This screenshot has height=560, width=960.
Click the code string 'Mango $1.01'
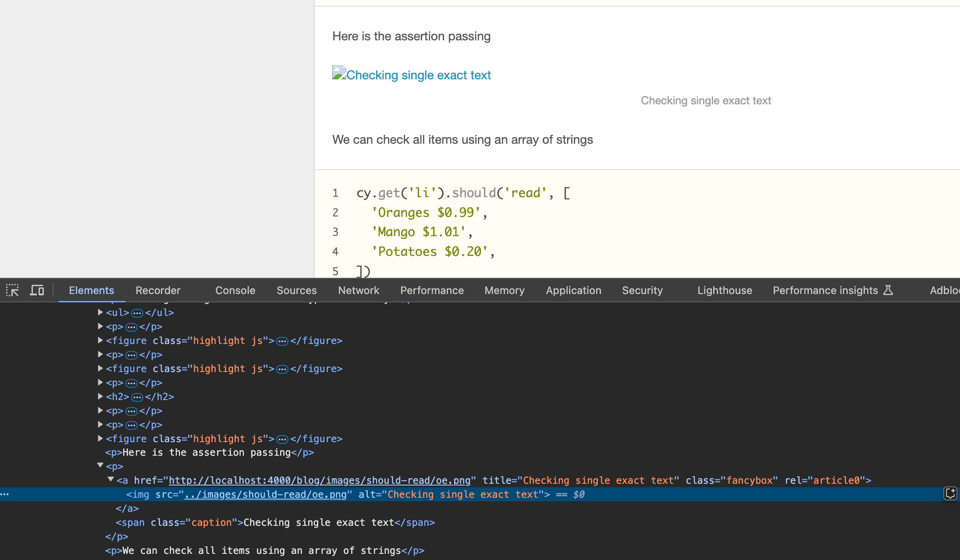point(419,232)
